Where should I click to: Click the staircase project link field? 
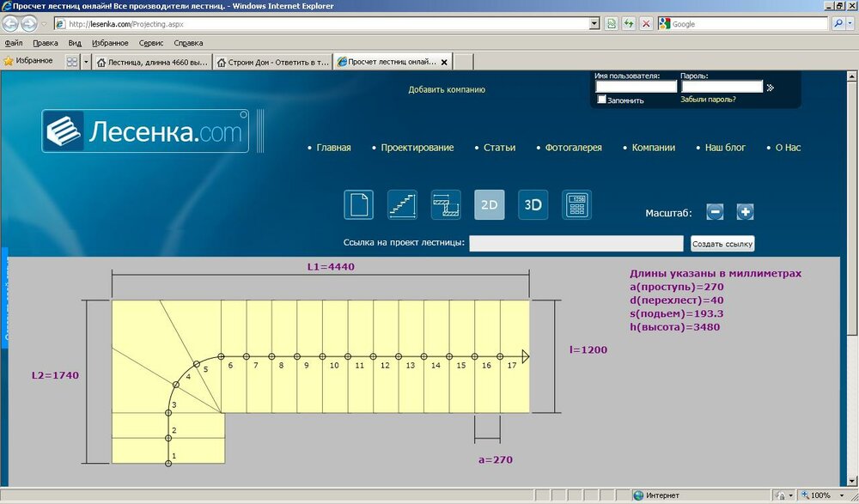(576, 244)
